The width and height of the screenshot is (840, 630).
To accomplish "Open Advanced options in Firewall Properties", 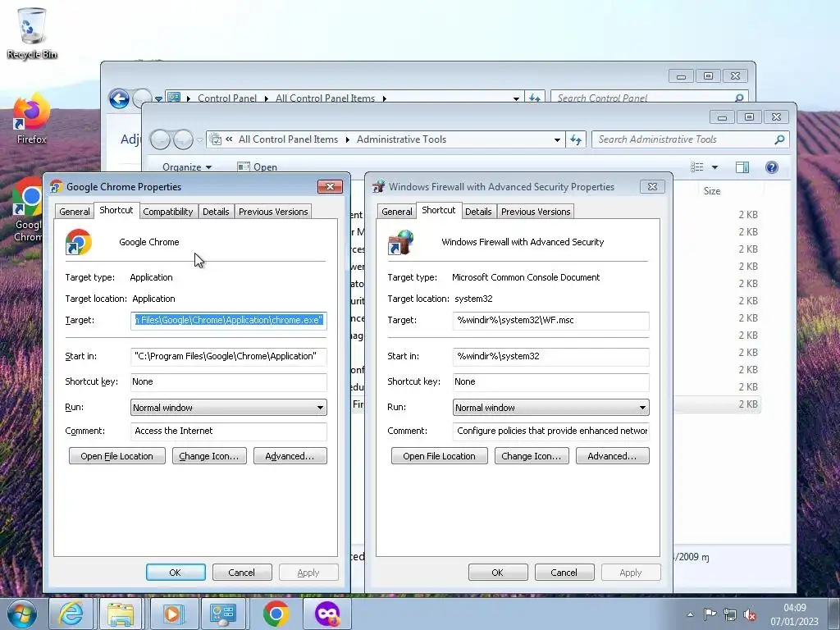I will [x=612, y=456].
